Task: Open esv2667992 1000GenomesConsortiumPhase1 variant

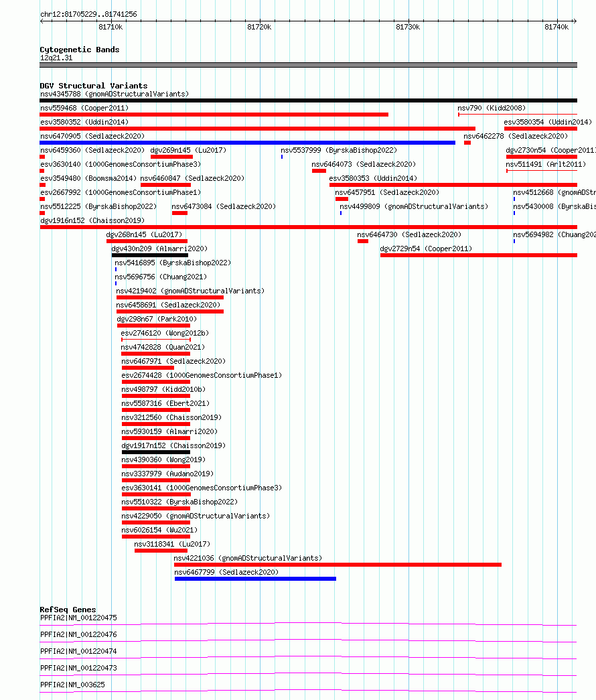Action: click(x=42, y=199)
